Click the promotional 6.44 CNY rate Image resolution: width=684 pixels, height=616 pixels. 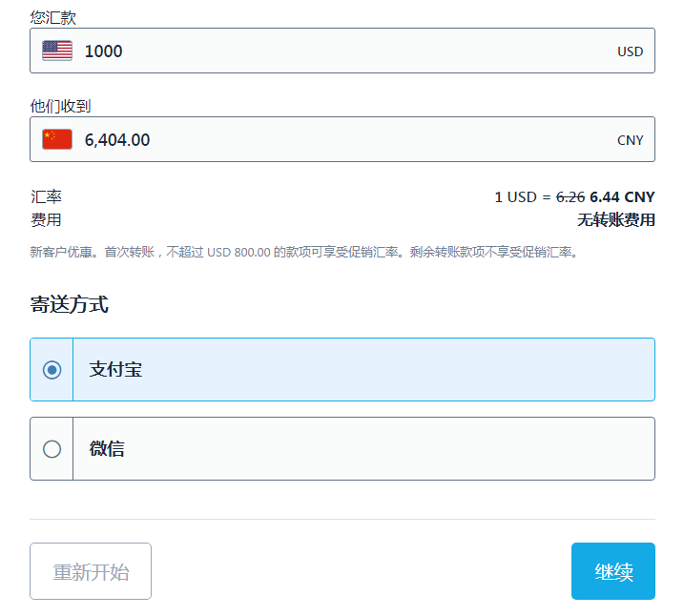tap(622, 197)
